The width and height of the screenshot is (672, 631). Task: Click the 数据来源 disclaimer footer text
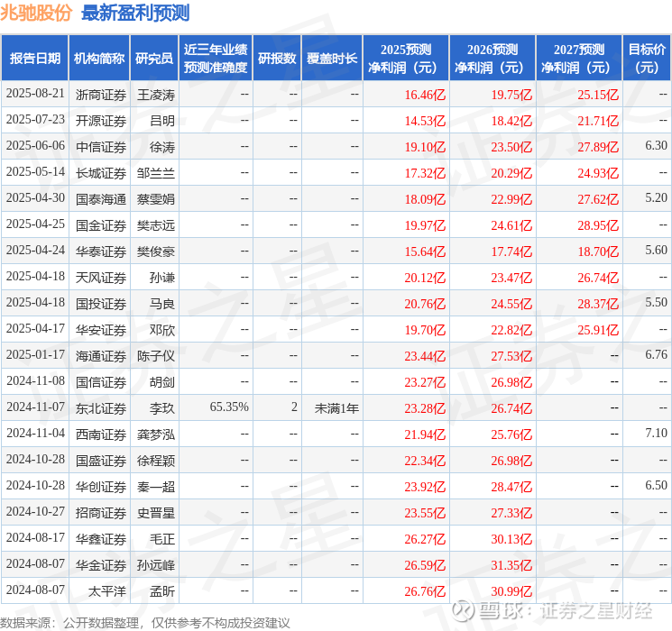(x=145, y=622)
